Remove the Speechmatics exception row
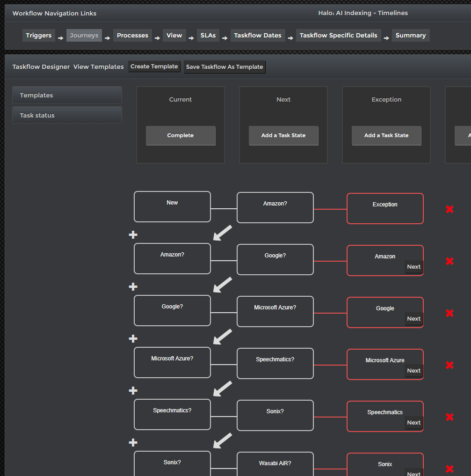Screen dimensions: 471x476 tap(449, 417)
